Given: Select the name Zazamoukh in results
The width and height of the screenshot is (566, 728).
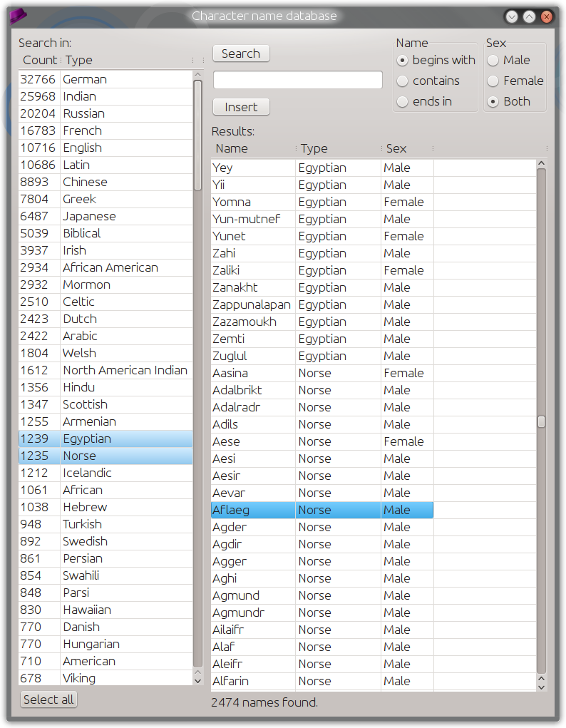Looking at the screenshot, I should 245,322.
